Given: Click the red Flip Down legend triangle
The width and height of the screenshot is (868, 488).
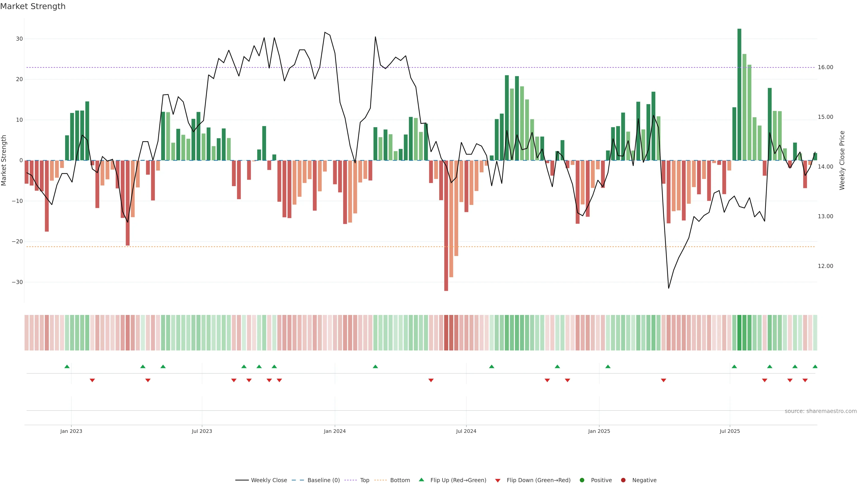Looking at the screenshot, I should point(498,481).
